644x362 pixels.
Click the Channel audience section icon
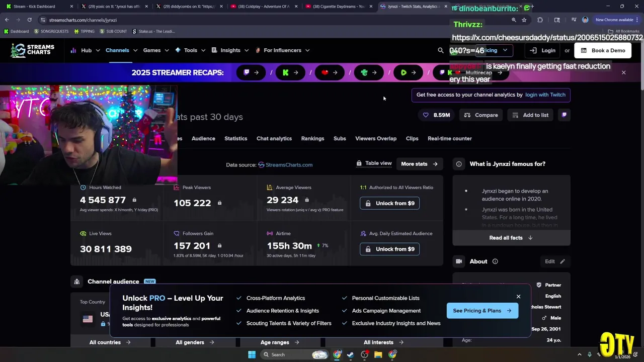tap(76, 282)
